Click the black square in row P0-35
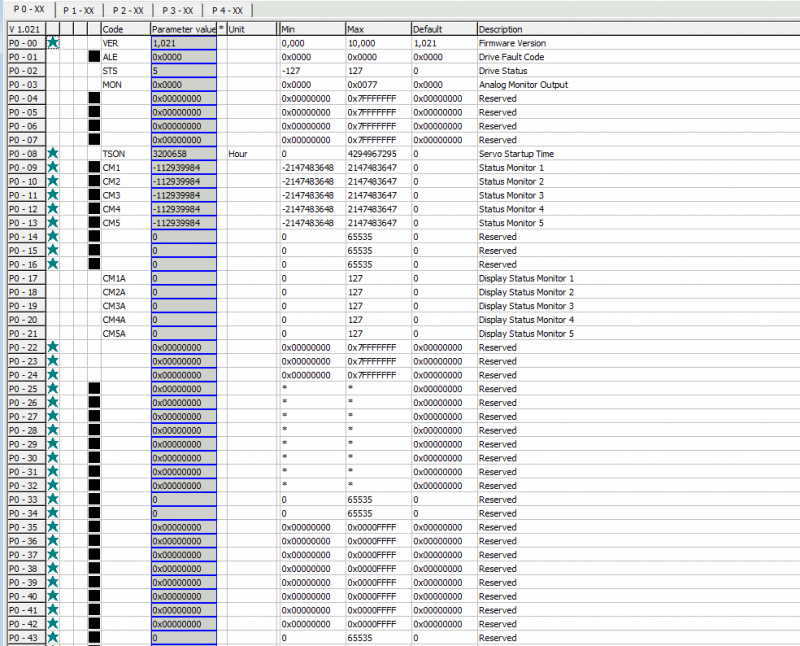Image resolution: width=800 pixels, height=646 pixels. coord(94,527)
